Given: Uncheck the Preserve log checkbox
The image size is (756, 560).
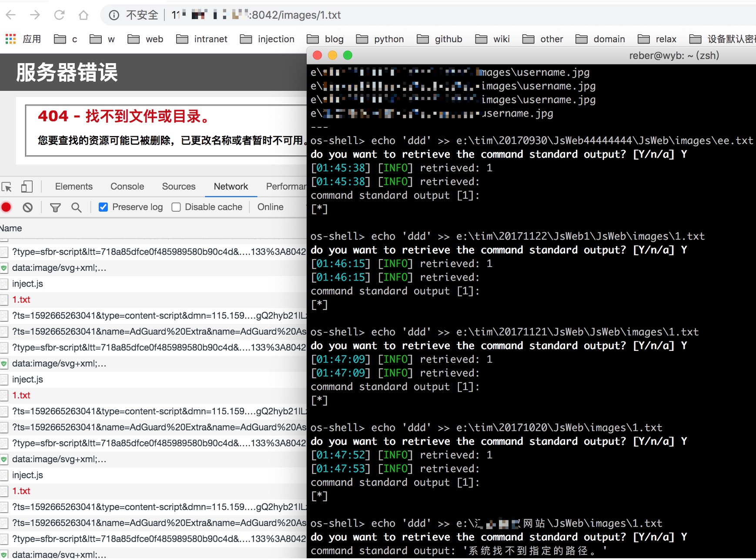Looking at the screenshot, I should pyautogui.click(x=103, y=207).
